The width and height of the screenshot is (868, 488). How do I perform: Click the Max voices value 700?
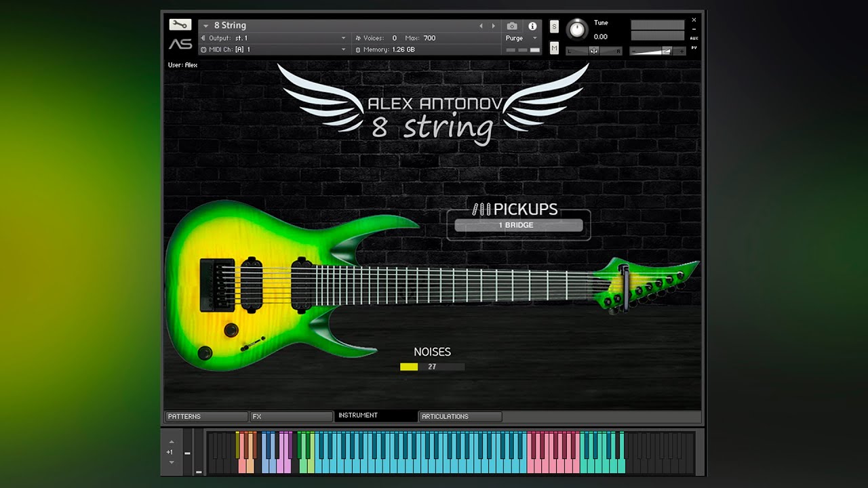(429, 38)
